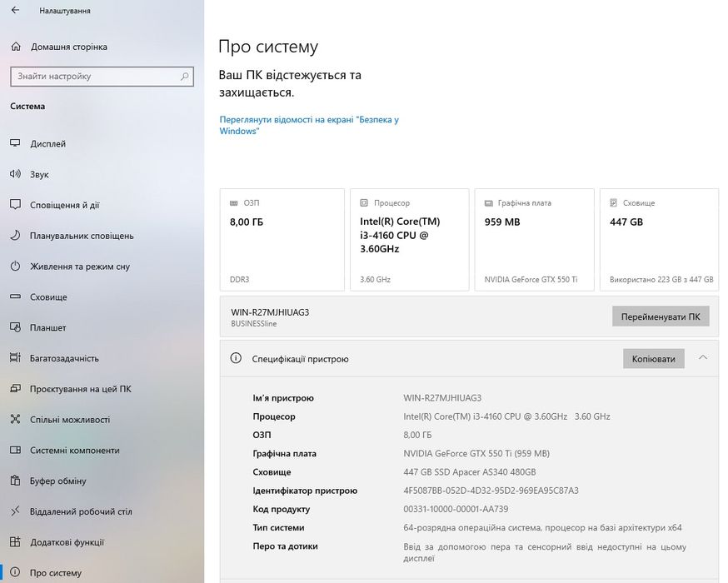Select the Планшет menu item
728x583 pixels.
(102, 327)
